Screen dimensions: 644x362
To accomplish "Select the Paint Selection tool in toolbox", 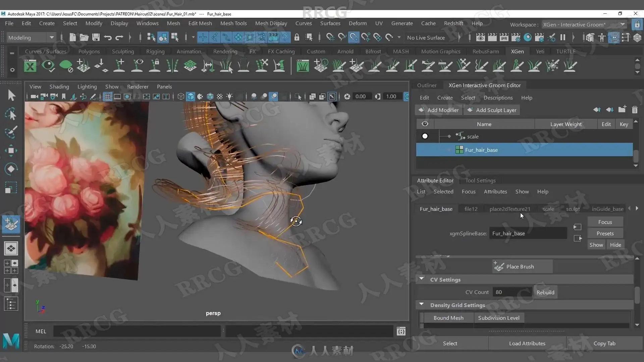I will tap(11, 132).
